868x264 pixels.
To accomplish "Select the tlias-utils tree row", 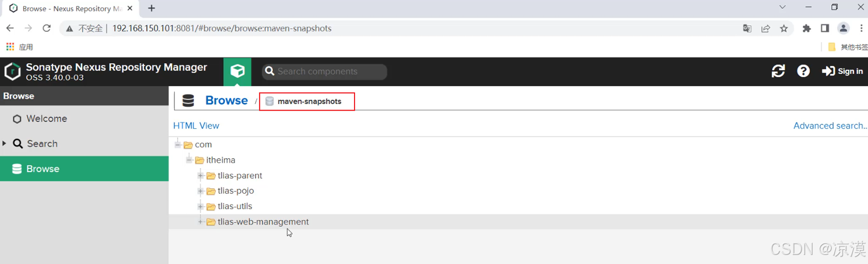I will pos(518,206).
